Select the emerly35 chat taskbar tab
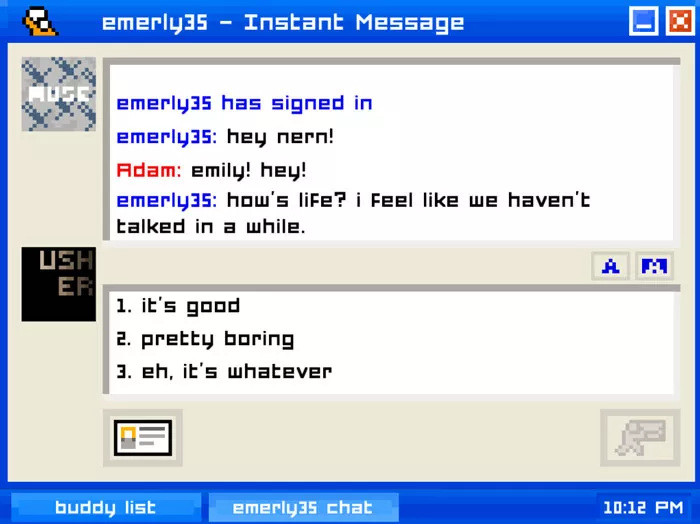700x524 pixels. pyautogui.click(x=303, y=508)
